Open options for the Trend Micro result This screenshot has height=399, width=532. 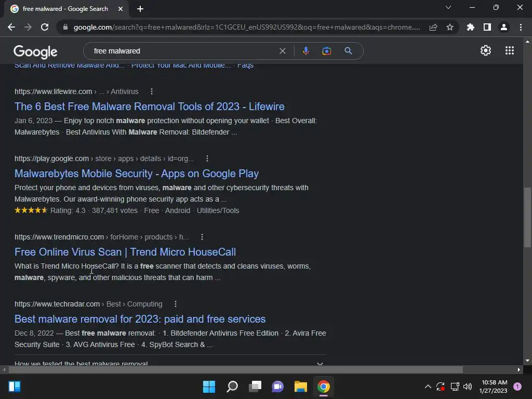pyautogui.click(x=202, y=237)
